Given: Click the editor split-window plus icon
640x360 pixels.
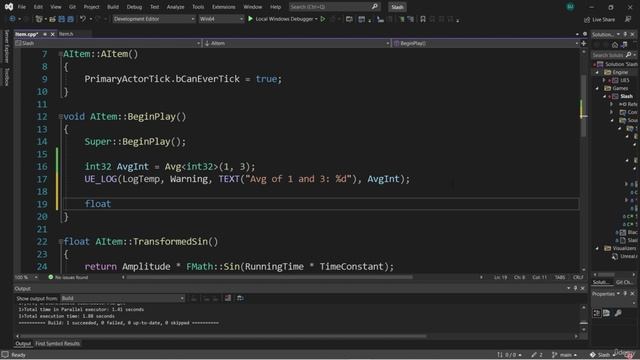Looking at the screenshot, I should pyautogui.click(x=584, y=43).
